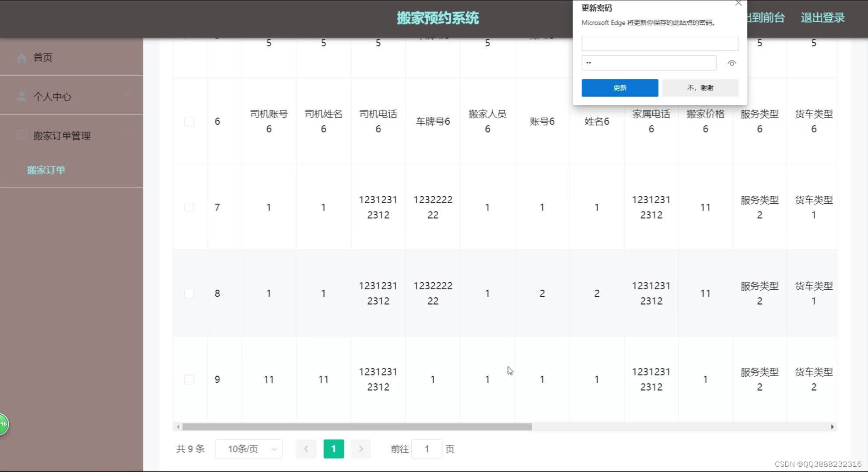Check the checkbox for row 6
868x472 pixels.
point(189,121)
